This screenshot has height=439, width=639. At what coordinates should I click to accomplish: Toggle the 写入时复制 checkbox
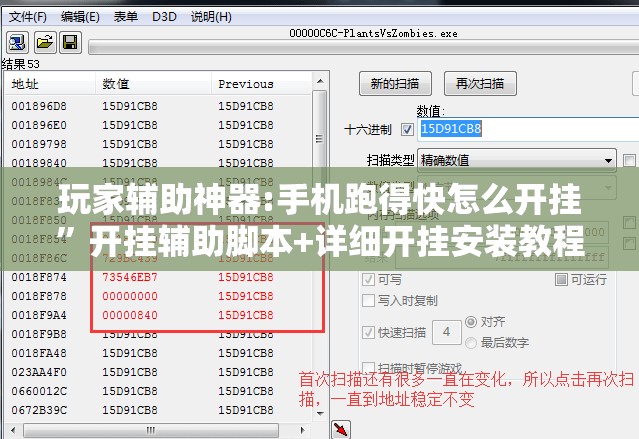click(368, 300)
